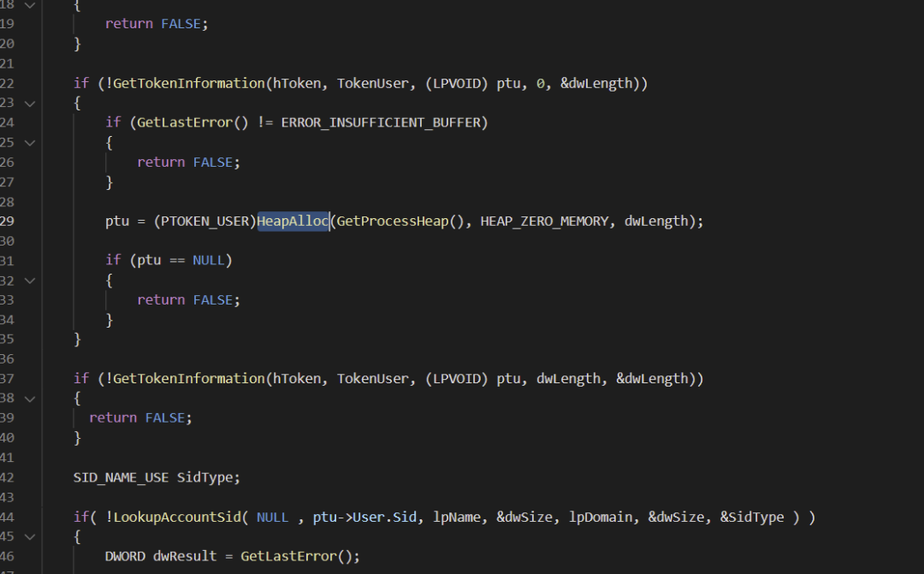Click &SidType argument on line 44

[x=752, y=517]
